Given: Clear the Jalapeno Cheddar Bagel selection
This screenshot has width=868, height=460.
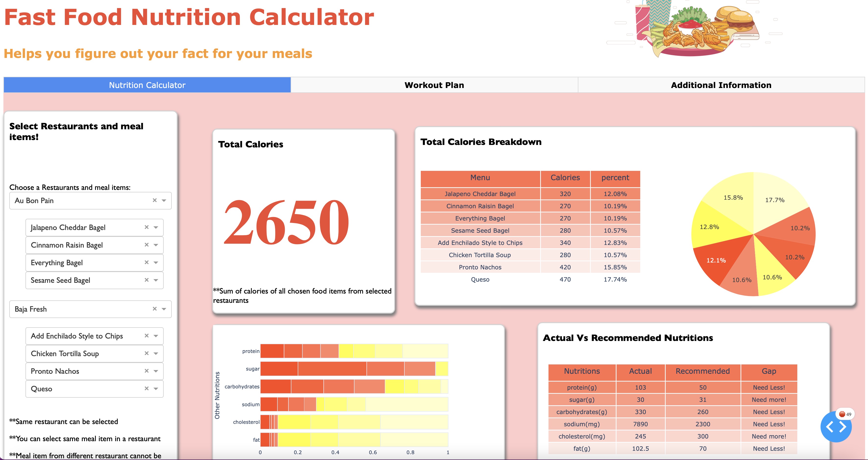Looking at the screenshot, I should 146,227.
